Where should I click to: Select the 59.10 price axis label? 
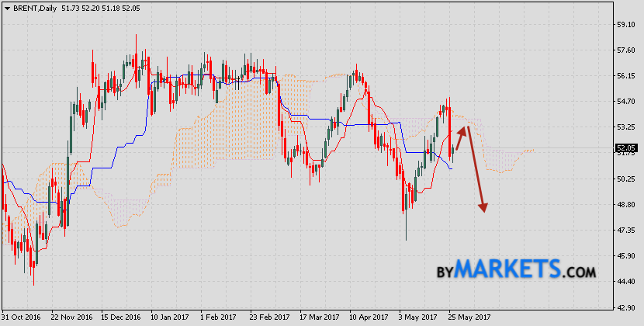coord(624,25)
